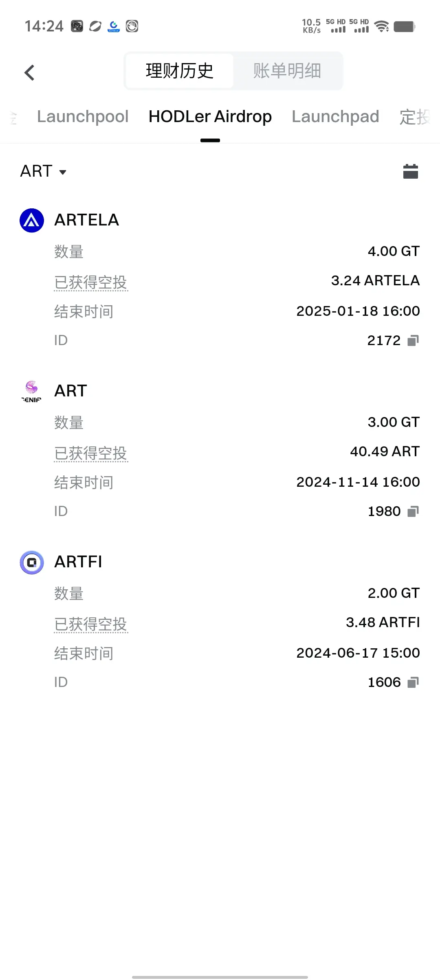Show the 已获得空投 hint for ARTFI
The image size is (440, 980).
pyautogui.click(x=91, y=624)
